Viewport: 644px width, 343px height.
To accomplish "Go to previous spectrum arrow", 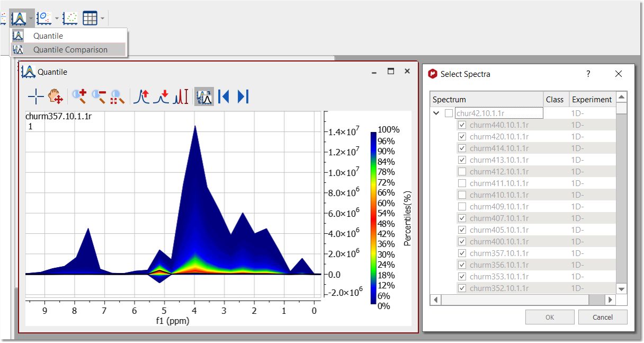I will [x=223, y=96].
